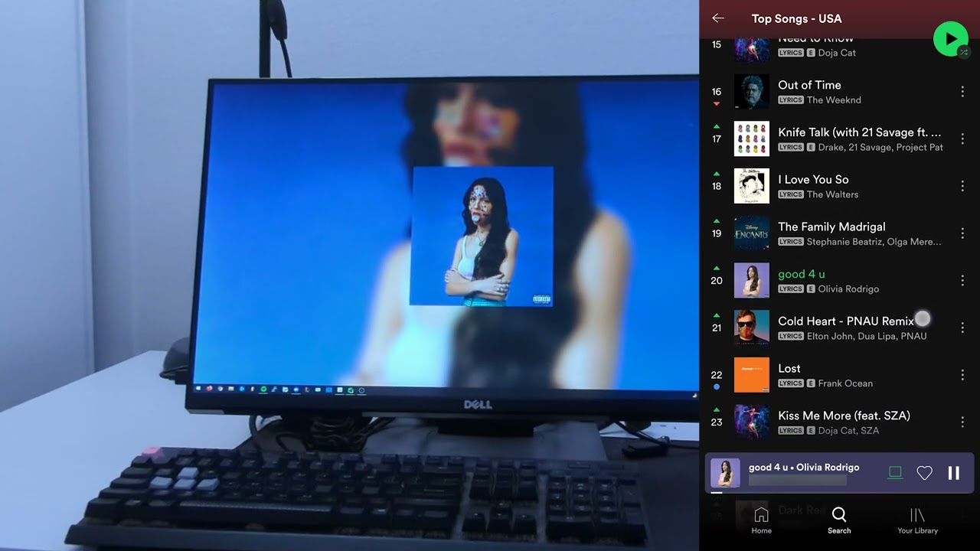
Task: Select the Cold Heart album thumbnail
Action: (x=752, y=328)
